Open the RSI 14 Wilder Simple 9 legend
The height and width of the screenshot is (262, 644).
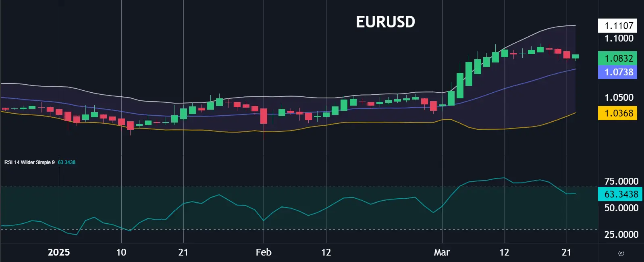[x=29, y=162]
